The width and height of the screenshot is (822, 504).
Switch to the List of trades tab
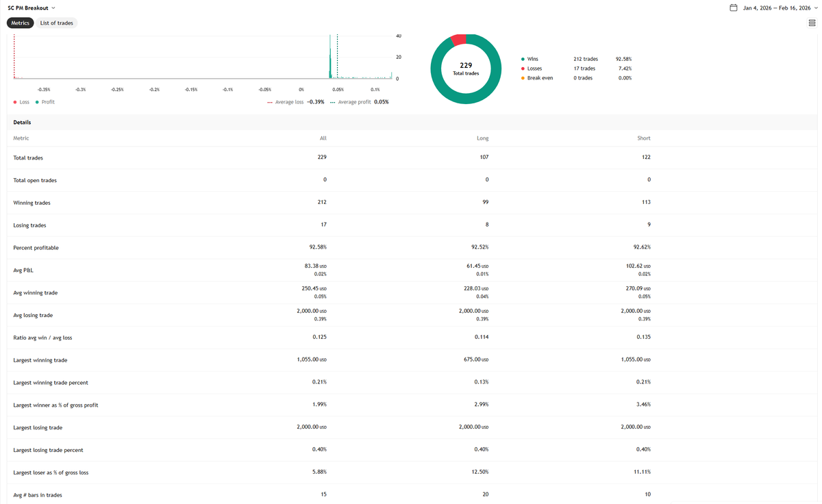click(x=57, y=23)
